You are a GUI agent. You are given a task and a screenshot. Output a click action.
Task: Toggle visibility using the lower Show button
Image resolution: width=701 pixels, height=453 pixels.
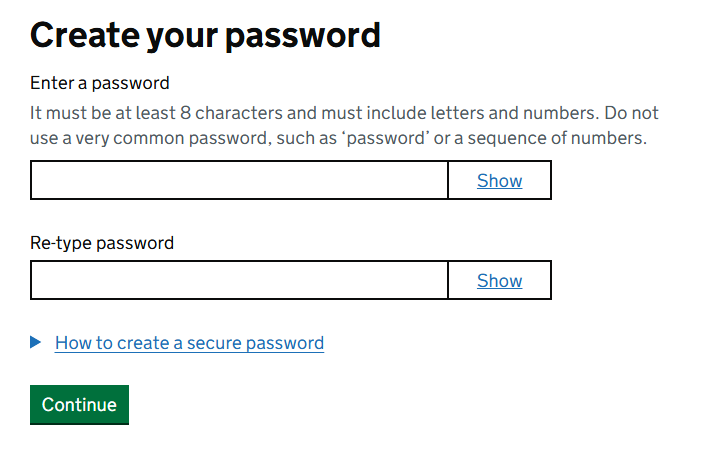tap(499, 280)
